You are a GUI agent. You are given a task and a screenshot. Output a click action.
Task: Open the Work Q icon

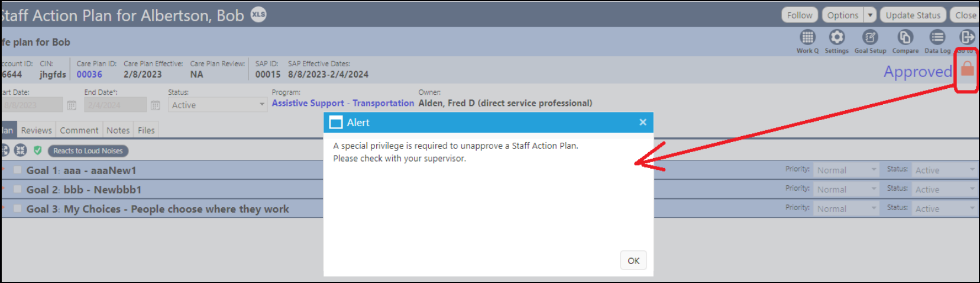(x=807, y=37)
